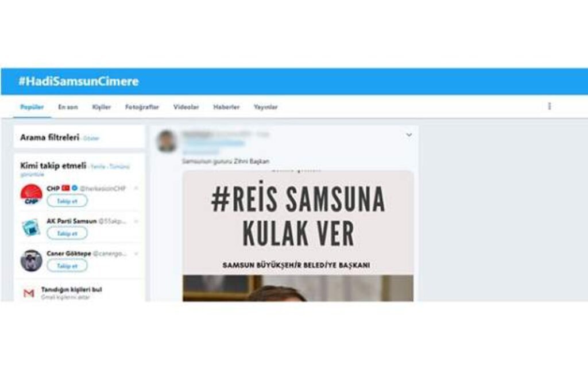588x368 pixels.
Task: Open the vertical three-dot more options menu
Action: 550,106
